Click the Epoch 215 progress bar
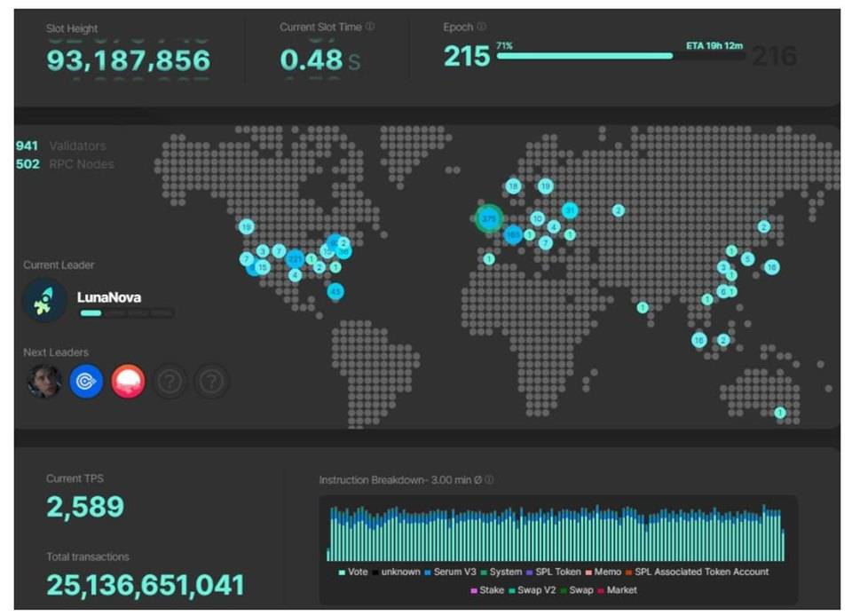This screenshot has width=852, height=616. point(584,56)
